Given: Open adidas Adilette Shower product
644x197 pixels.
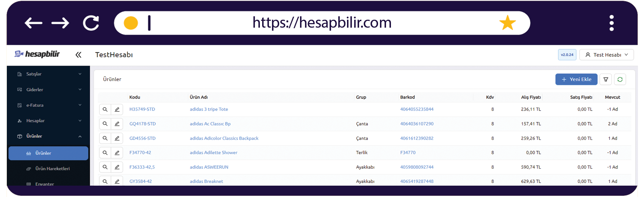Looking at the screenshot, I should tap(214, 153).
